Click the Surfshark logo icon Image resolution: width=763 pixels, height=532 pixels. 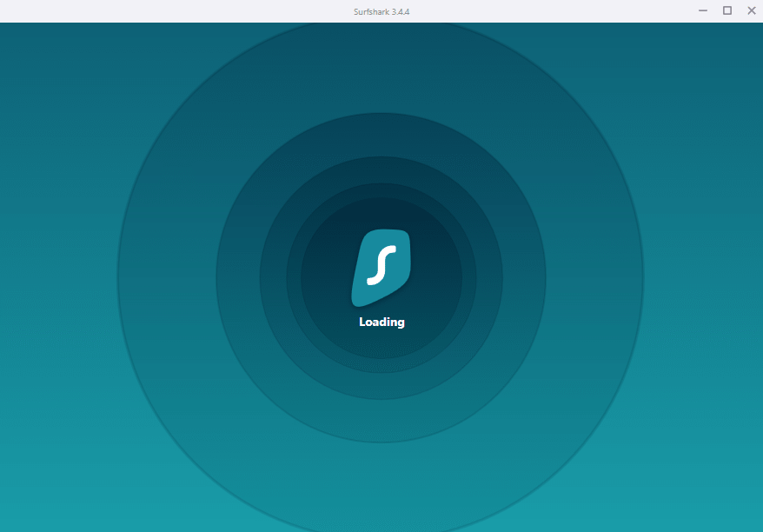point(381,268)
